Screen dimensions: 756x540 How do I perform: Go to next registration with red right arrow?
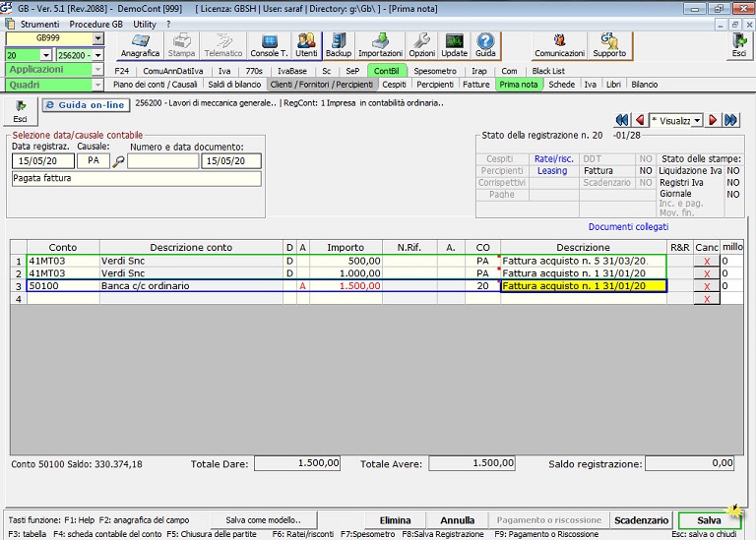pyautogui.click(x=714, y=120)
